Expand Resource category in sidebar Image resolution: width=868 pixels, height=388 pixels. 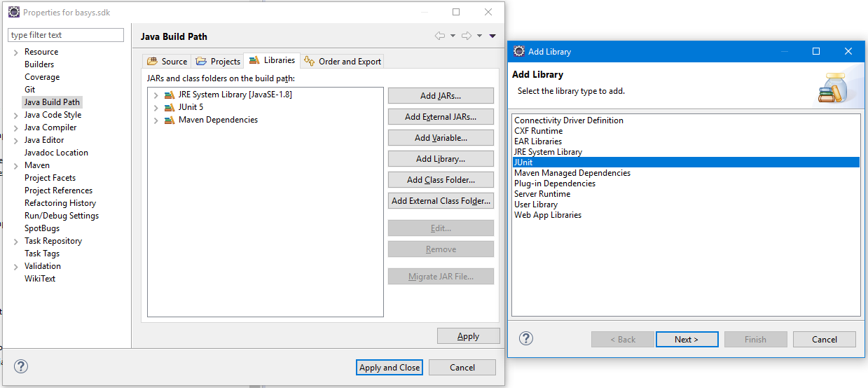[x=15, y=53]
